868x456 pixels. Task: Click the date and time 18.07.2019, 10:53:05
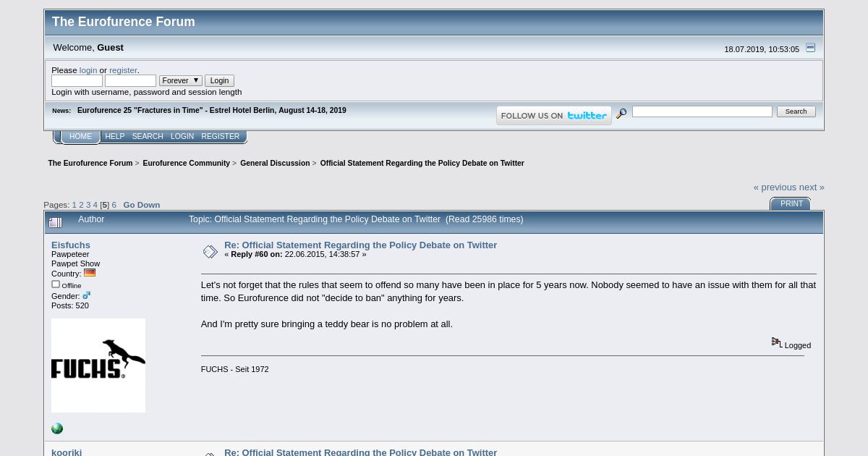[762, 50]
